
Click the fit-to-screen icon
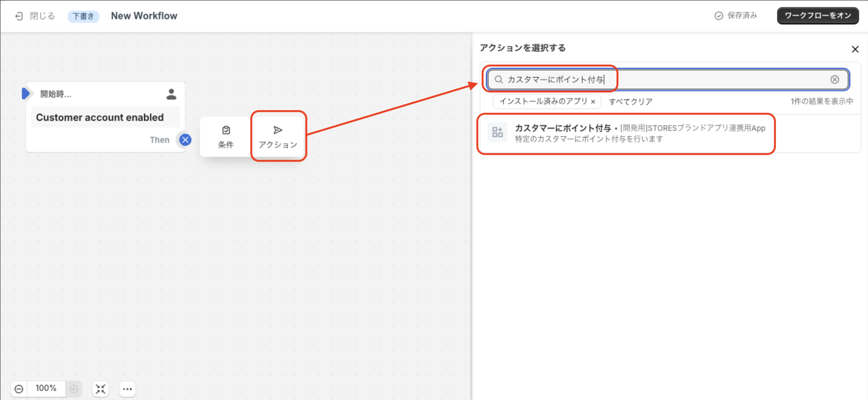coord(100,388)
